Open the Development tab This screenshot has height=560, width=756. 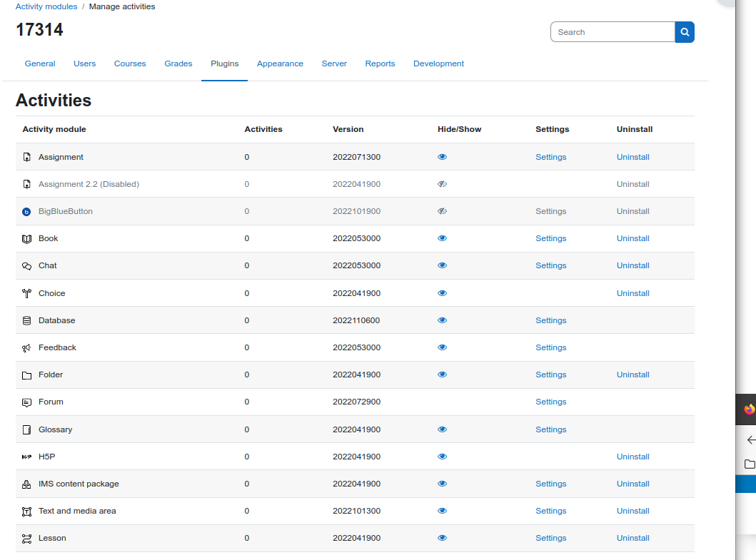pos(438,63)
